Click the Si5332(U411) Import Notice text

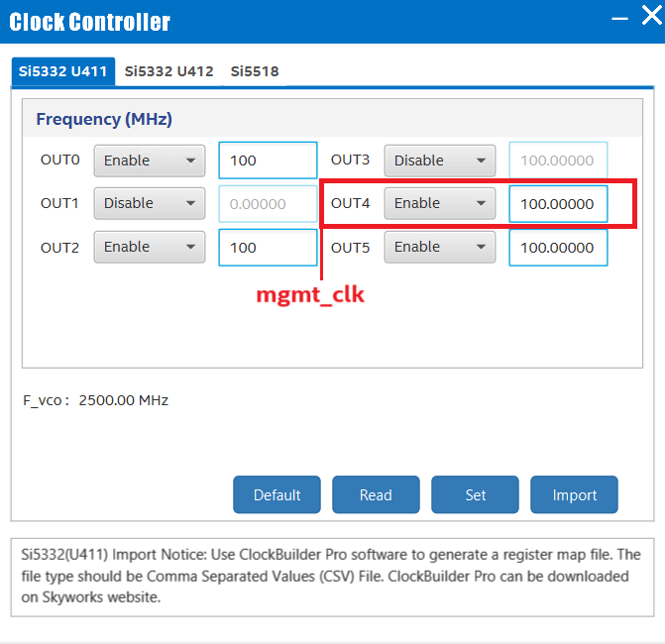[x=331, y=576]
